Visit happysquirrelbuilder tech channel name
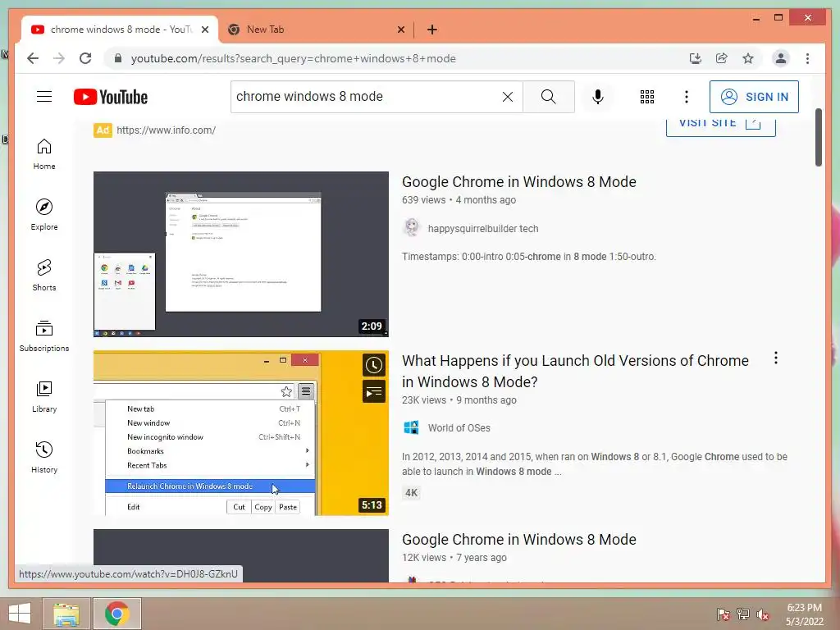Image resolution: width=840 pixels, height=630 pixels. 483,228
